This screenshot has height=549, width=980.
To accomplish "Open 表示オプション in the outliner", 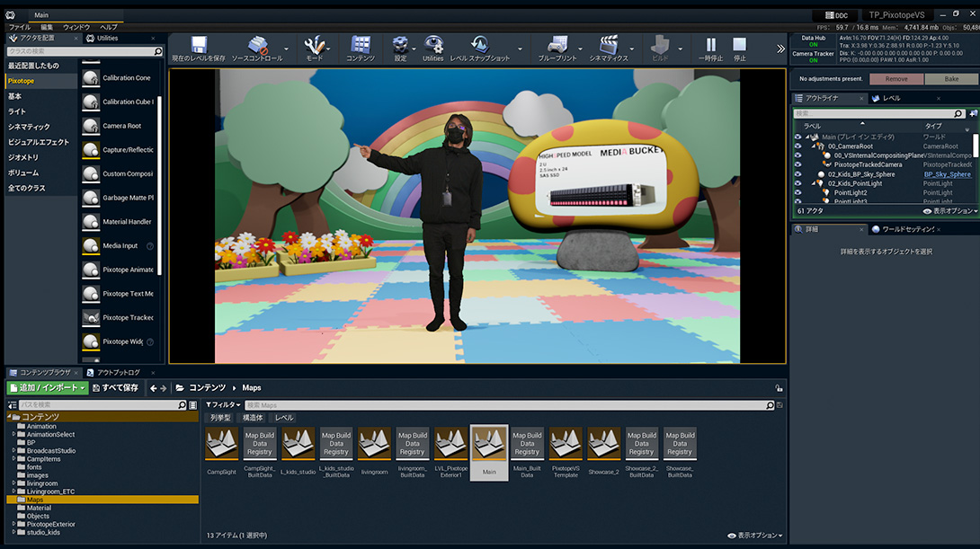I will [x=950, y=211].
